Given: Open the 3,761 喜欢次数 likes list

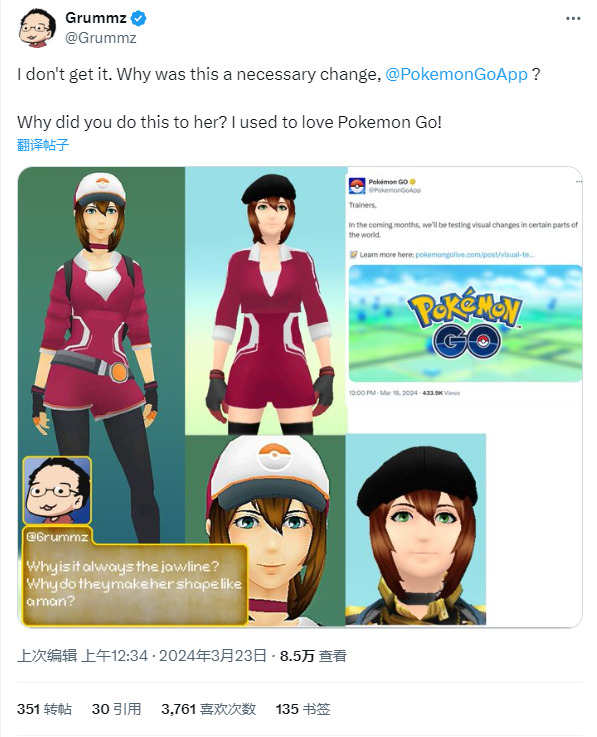Looking at the screenshot, I should point(208,709).
